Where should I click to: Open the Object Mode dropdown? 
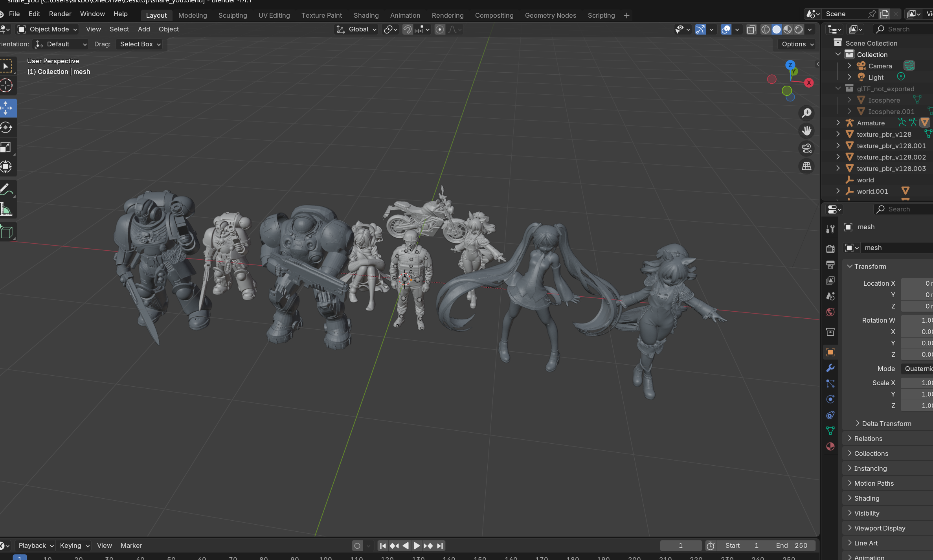[x=47, y=29]
